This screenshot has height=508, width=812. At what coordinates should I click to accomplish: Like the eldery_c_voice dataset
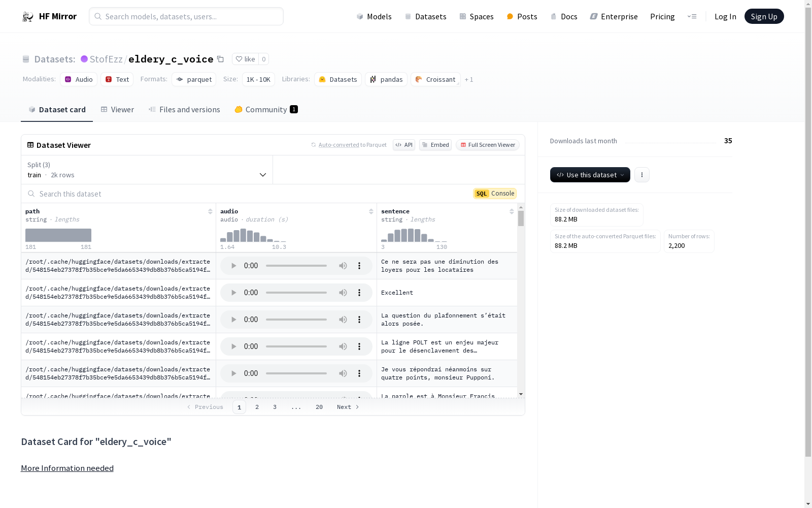click(x=246, y=59)
